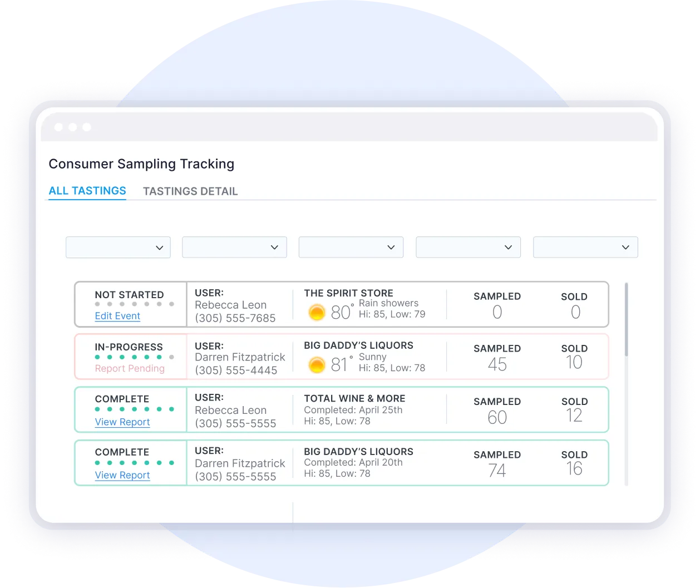Select the phone number (305) 555-7685
Viewport: 700px width, 588px height.
[x=235, y=319]
